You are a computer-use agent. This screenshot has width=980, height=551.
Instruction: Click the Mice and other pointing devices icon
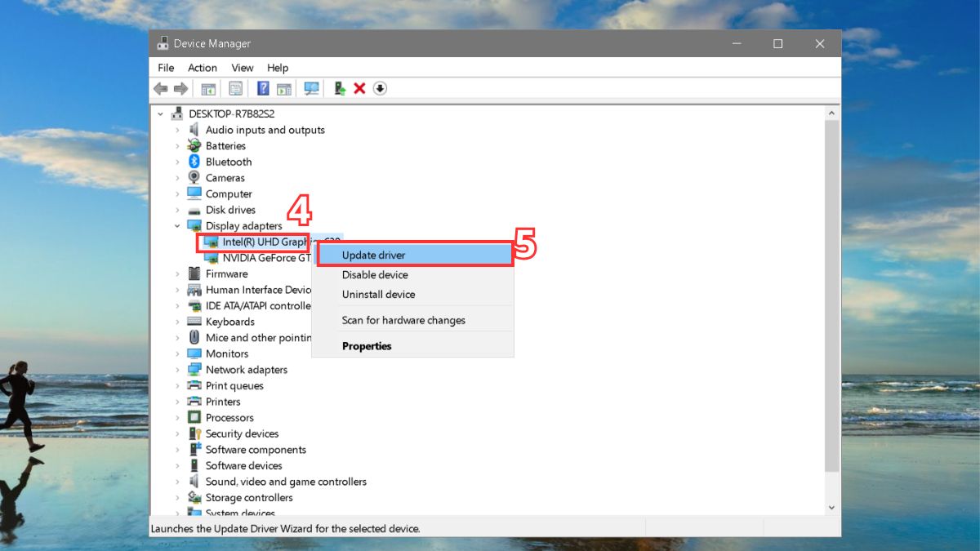click(x=194, y=337)
